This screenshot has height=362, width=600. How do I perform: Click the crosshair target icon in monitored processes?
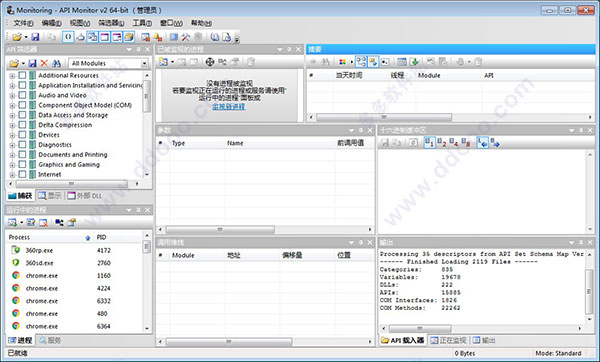pos(210,62)
